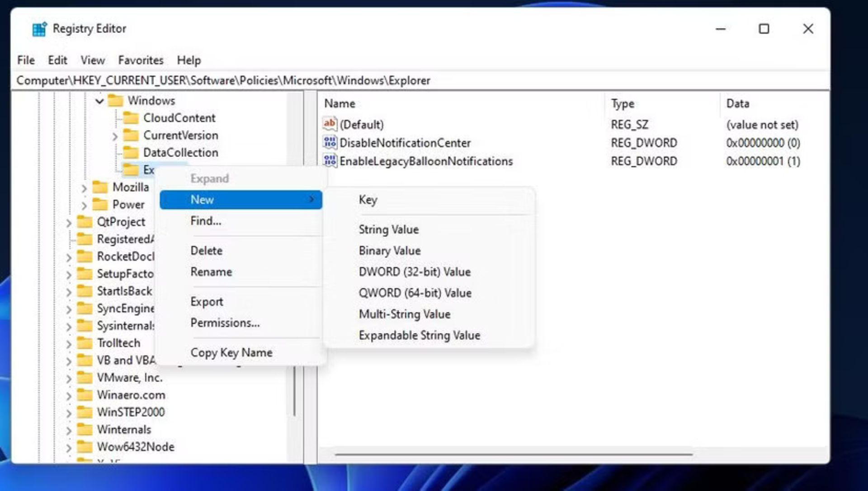Image resolution: width=868 pixels, height=491 pixels.
Task: Click the Registry Editor app icon in title bar
Action: pyautogui.click(x=39, y=29)
